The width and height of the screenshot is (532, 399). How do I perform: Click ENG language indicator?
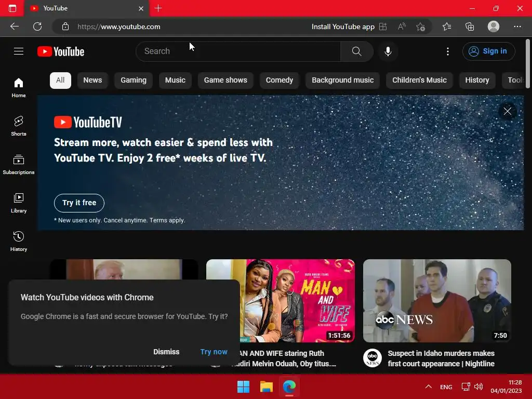click(x=446, y=387)
